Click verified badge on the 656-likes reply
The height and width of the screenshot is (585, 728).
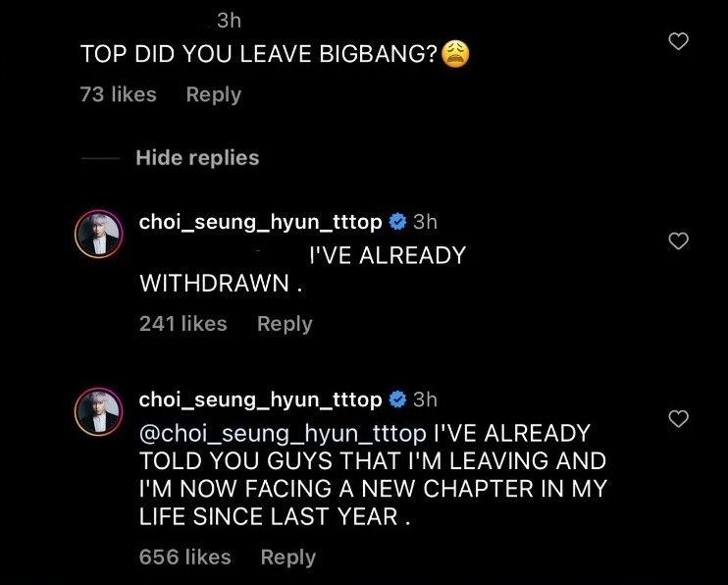click(x=397, y=399)
